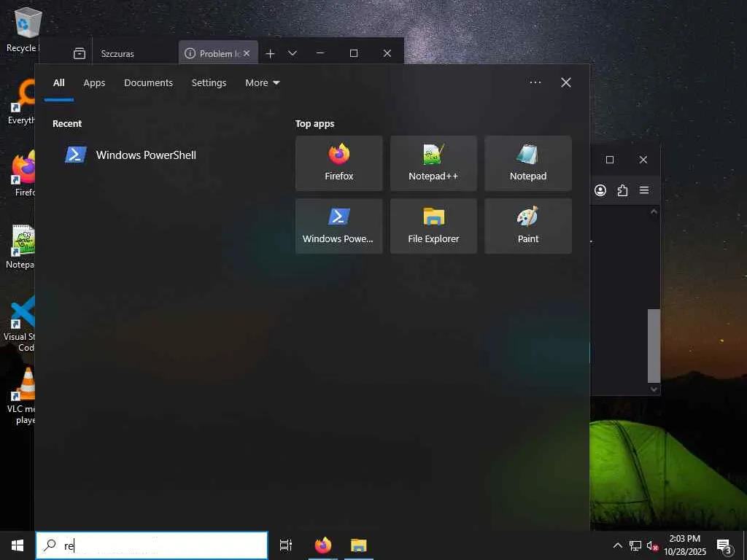Select the Notepad++ desktop shortcut
Image resolution: width=747 pixels, height=560 pixels.
[x=21, y=246]
